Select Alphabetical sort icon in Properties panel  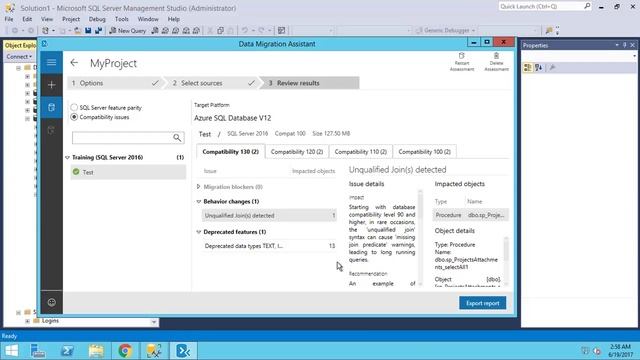(538, 67)
